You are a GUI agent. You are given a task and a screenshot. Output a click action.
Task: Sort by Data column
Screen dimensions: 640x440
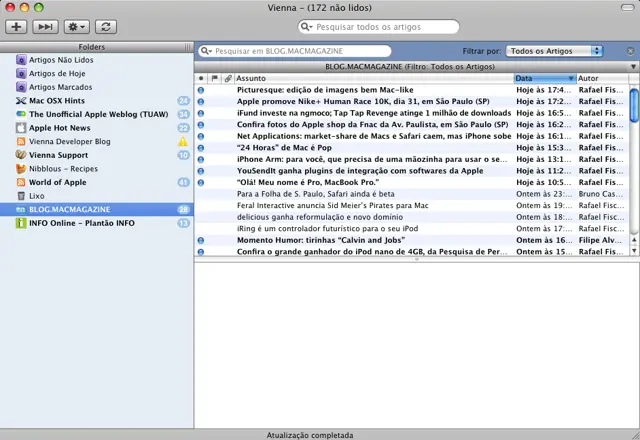(x=545, y=78)
